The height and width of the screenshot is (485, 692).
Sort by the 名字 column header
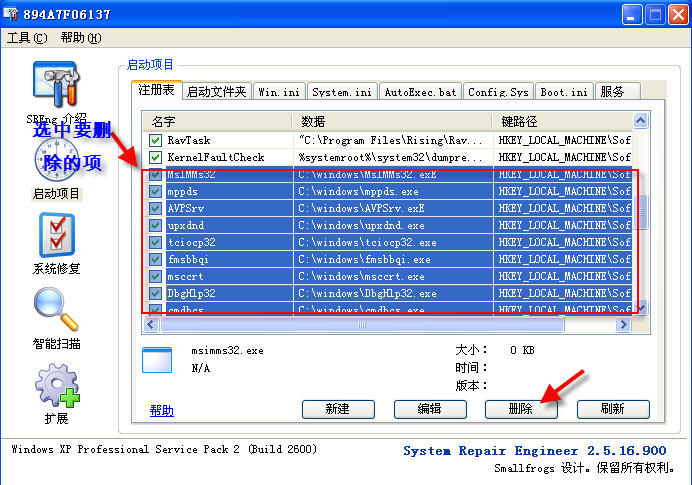[217, 121]
